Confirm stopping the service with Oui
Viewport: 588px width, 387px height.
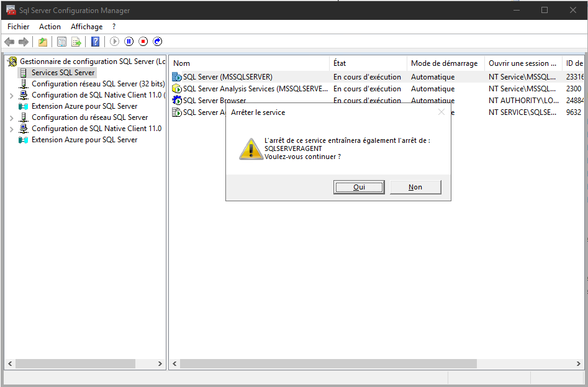coord(359,187)
